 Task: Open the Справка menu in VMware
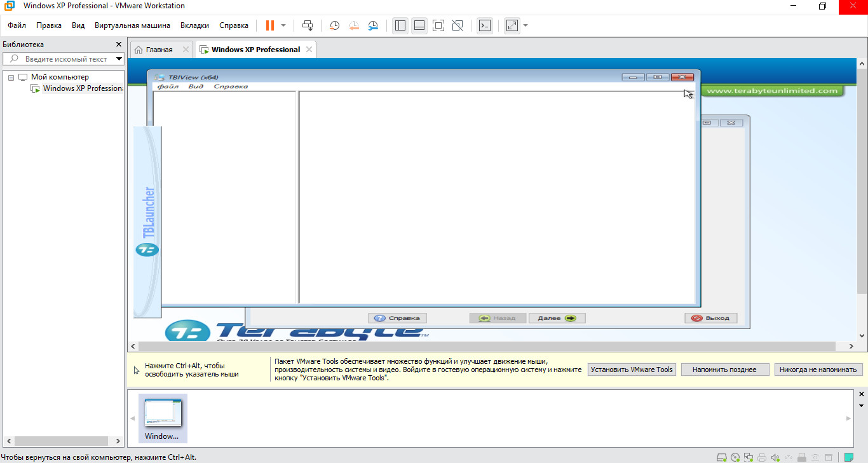(x=234, y=25)
